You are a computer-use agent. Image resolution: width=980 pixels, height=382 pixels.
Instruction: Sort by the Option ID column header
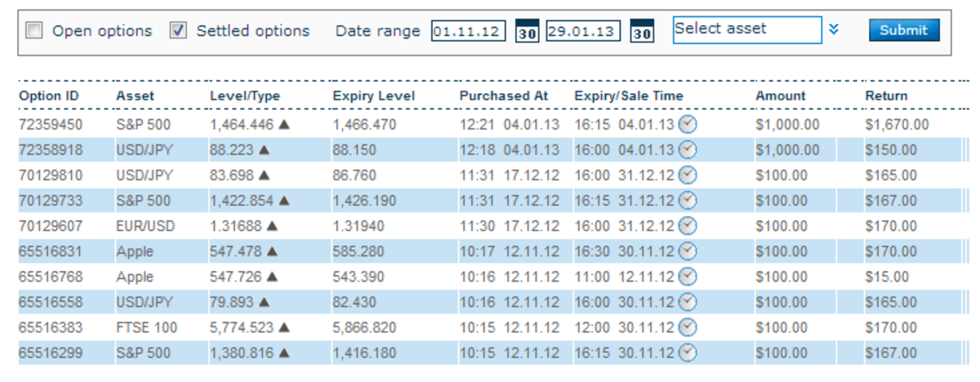pos(49,95)
